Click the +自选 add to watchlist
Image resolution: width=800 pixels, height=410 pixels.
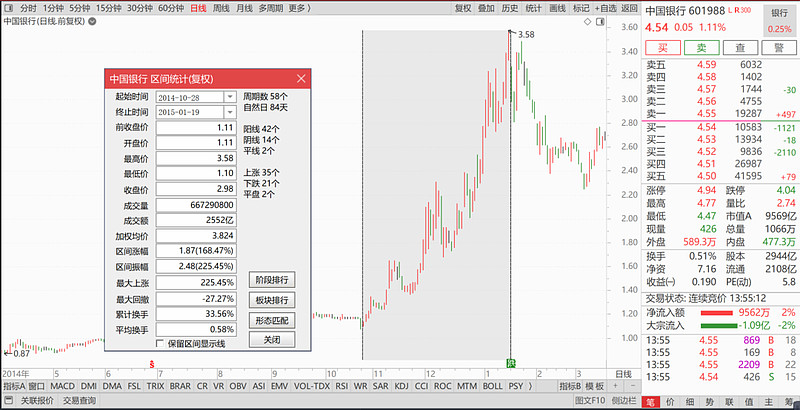(604, 8)
